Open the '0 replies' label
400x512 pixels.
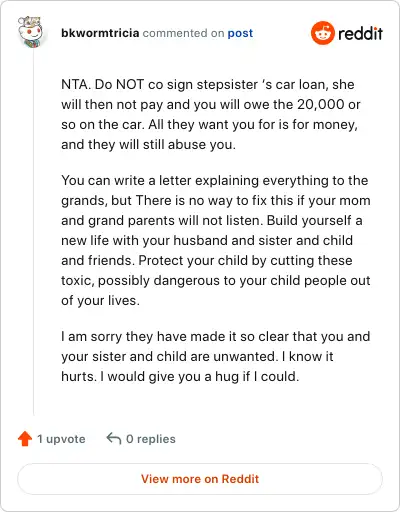click(x=151, y=439)
